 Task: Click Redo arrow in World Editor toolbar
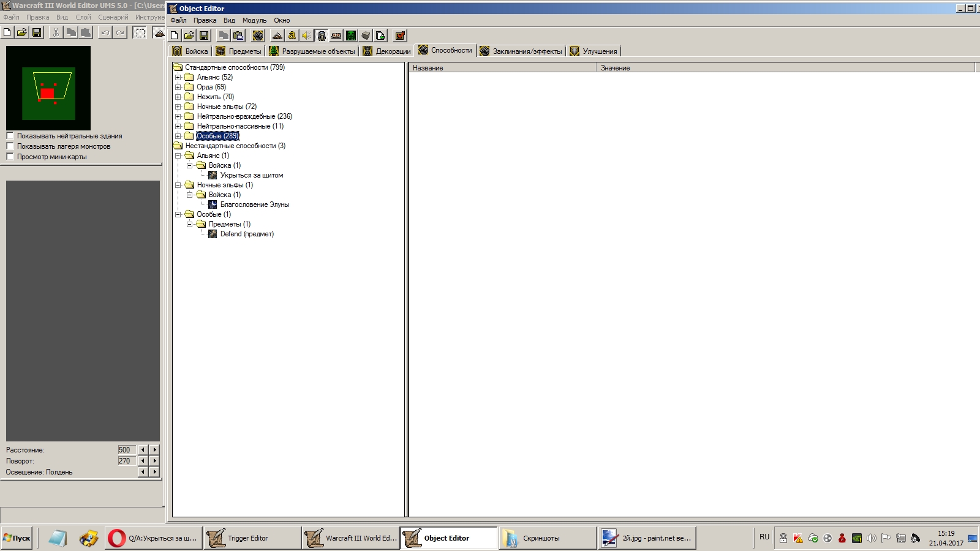[120, 32]
